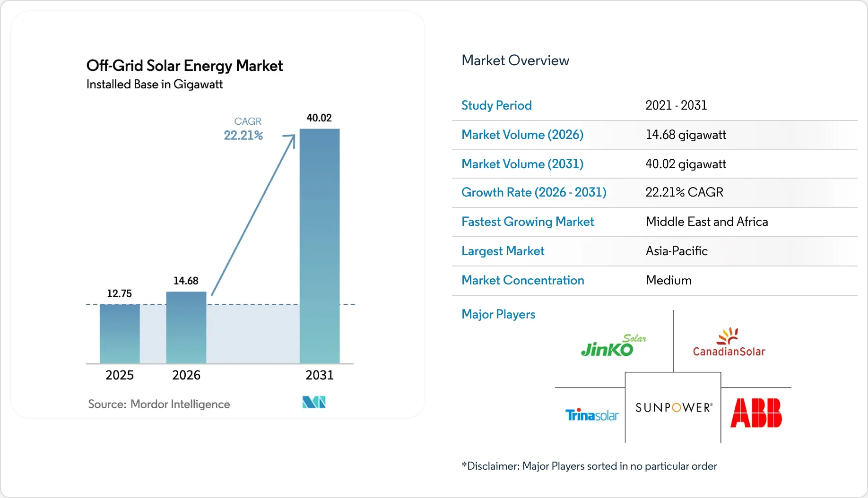The image size is (868, 498).
Task: Click the 2025 bar in the chart
Action: click(x=120, y=334)
